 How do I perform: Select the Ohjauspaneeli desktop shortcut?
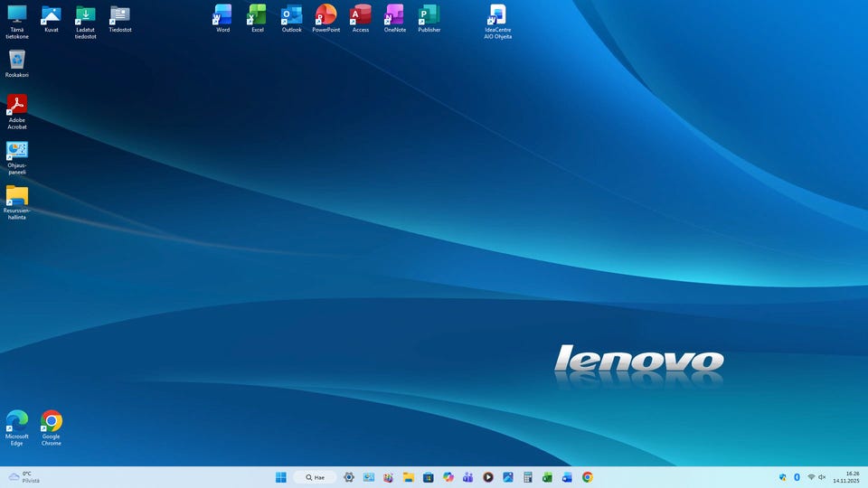[17, 157]
